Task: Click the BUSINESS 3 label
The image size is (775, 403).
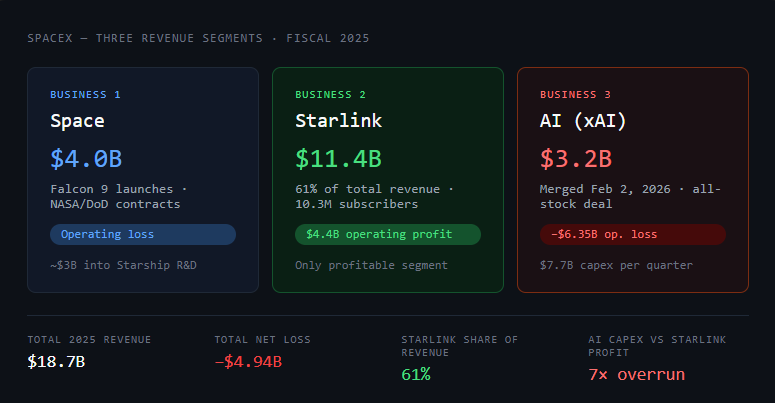Action: (575, 94)
